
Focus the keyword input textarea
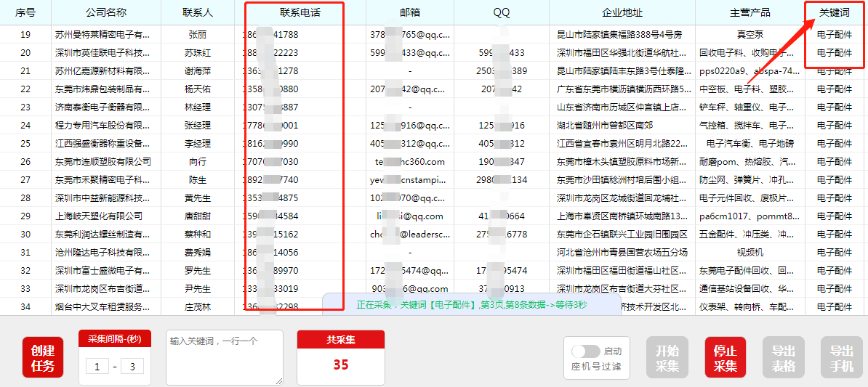[225, 357]
